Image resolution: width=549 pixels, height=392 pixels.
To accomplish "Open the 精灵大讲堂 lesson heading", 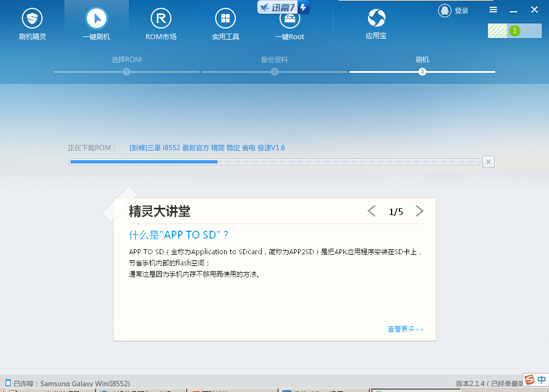I will point(159,212).
